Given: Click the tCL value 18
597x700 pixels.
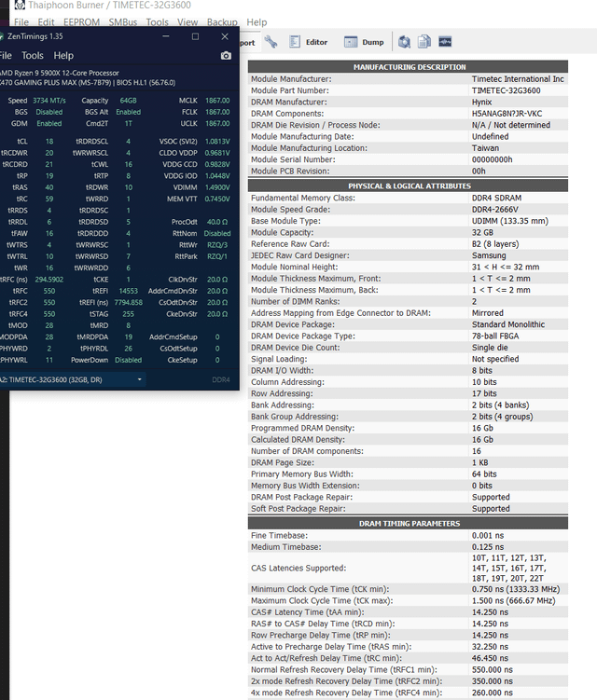Looking at the screenshot, I should coord(49,141).
